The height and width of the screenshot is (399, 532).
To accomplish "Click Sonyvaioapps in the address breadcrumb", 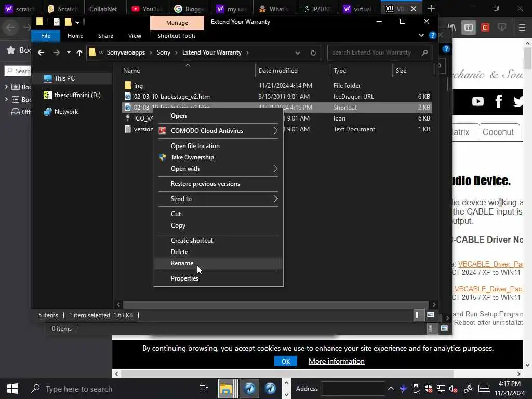I will [126, 52].
